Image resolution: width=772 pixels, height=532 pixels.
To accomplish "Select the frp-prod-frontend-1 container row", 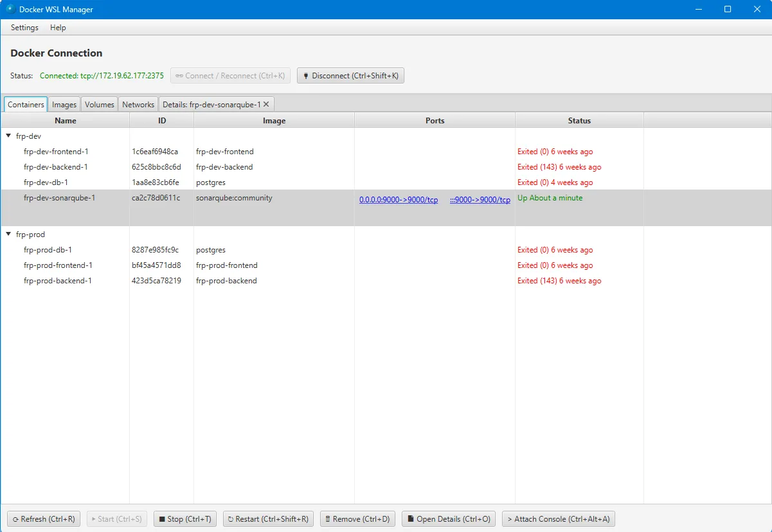I will (x=386, y=265).
